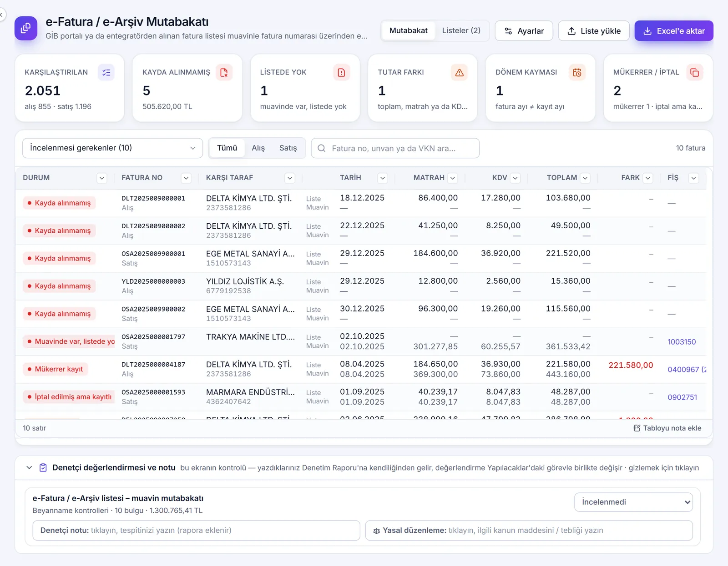728x566 pixels.
Task: Click the Fatura no search field
Action: pyautogui.click(x=395, y=148)
